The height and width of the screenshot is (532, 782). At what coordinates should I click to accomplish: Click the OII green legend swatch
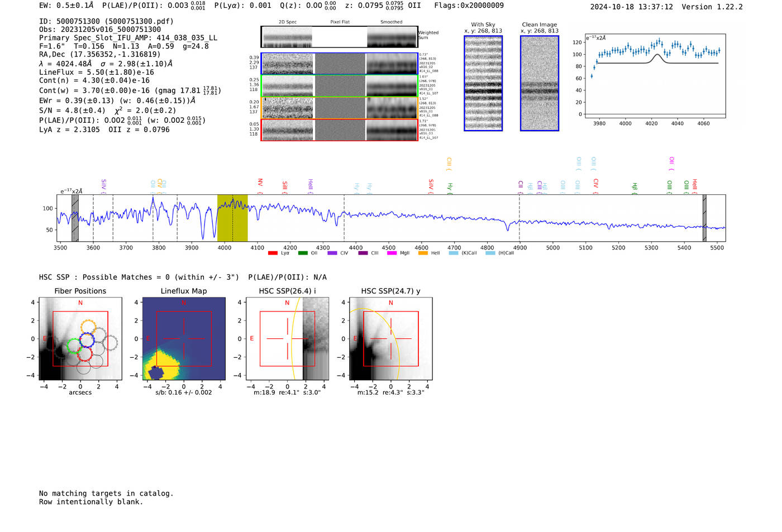[x=303, y=253]
